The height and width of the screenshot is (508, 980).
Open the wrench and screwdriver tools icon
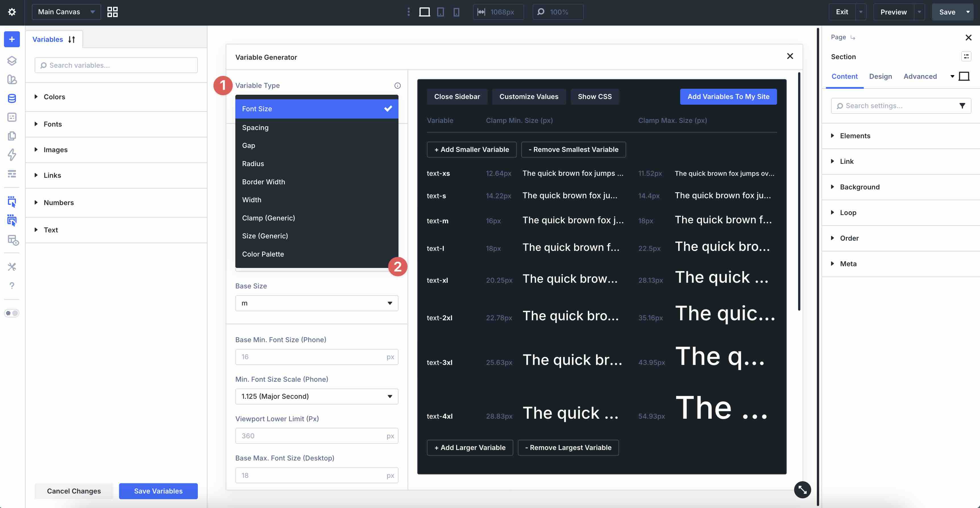(12, 267)
